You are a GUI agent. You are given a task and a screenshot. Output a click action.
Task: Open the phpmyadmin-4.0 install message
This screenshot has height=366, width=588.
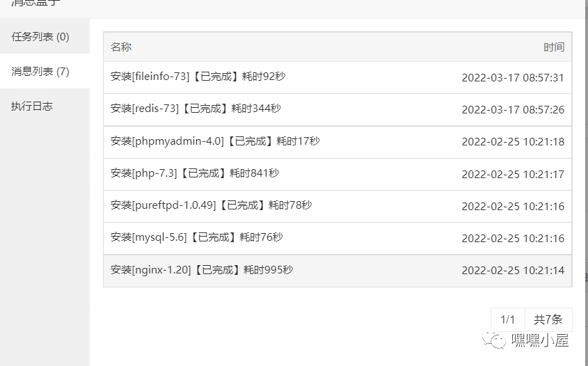pyautogui.click(x=337, y=142)
